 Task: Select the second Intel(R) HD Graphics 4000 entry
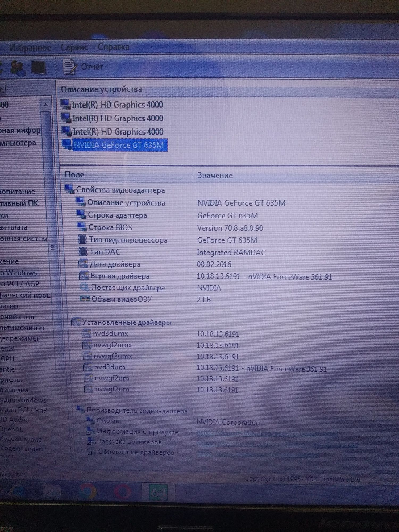pyautogui.click(x=118, y=118)
